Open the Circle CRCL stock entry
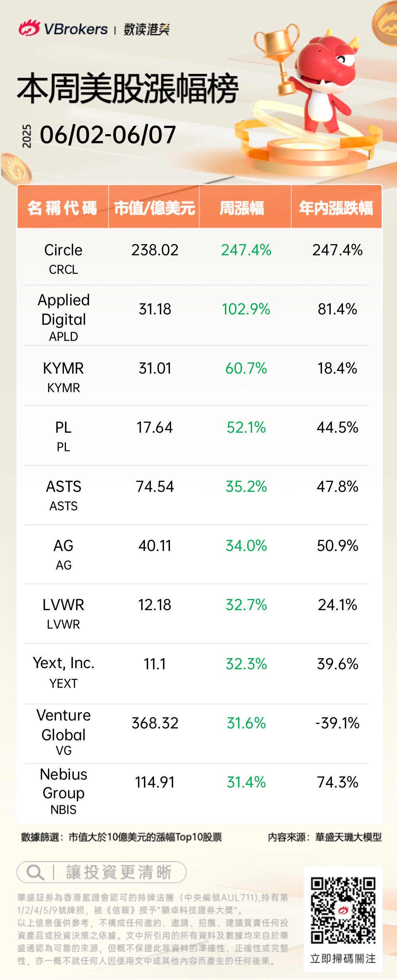 point(64,258)
